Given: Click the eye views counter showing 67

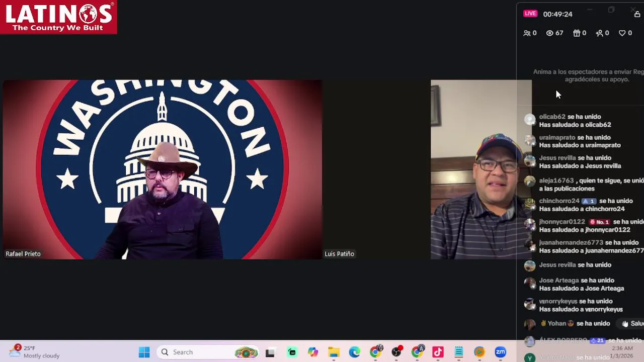Looking at the screenshot, I should (554, 33).
